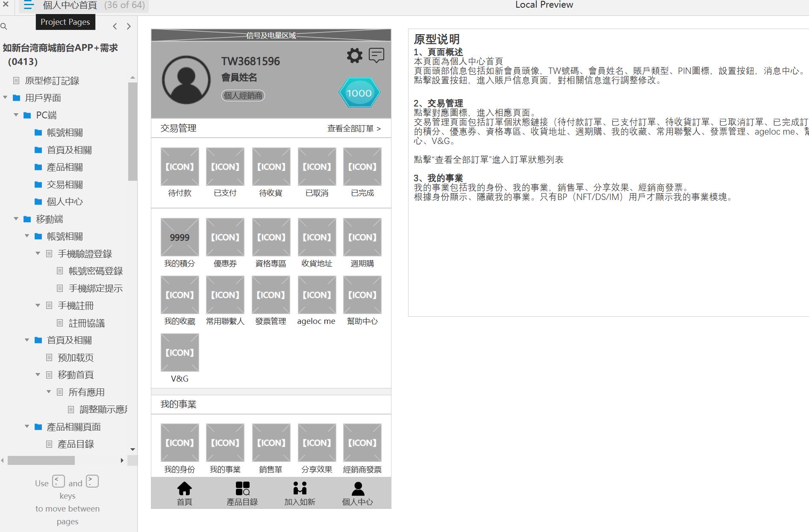
Task: Open the 發票管理 icon
Action: [271, 295]
